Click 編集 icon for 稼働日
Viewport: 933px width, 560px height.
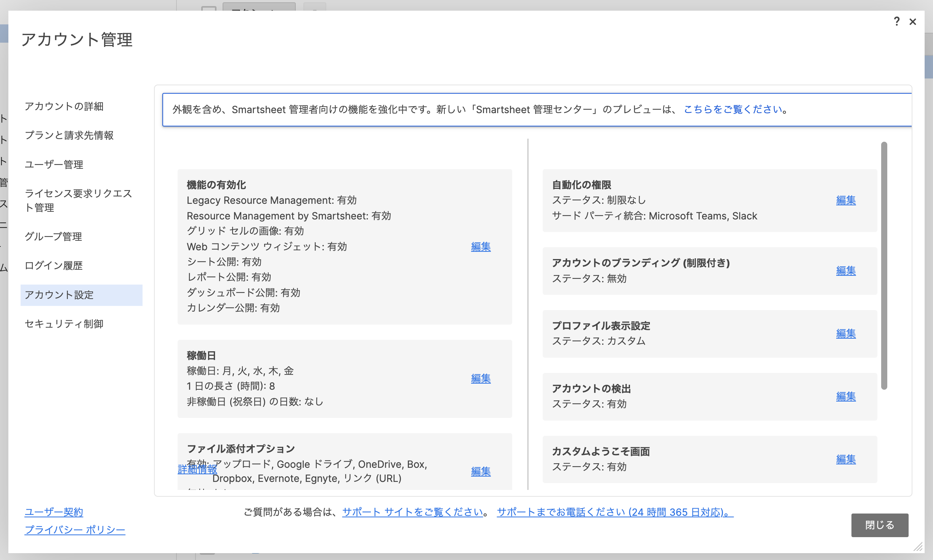coord(481,378)
